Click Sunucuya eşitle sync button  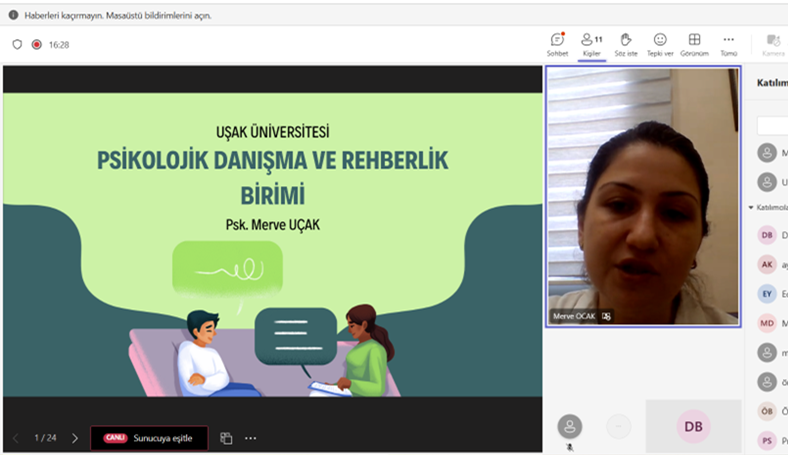[149, 438]
